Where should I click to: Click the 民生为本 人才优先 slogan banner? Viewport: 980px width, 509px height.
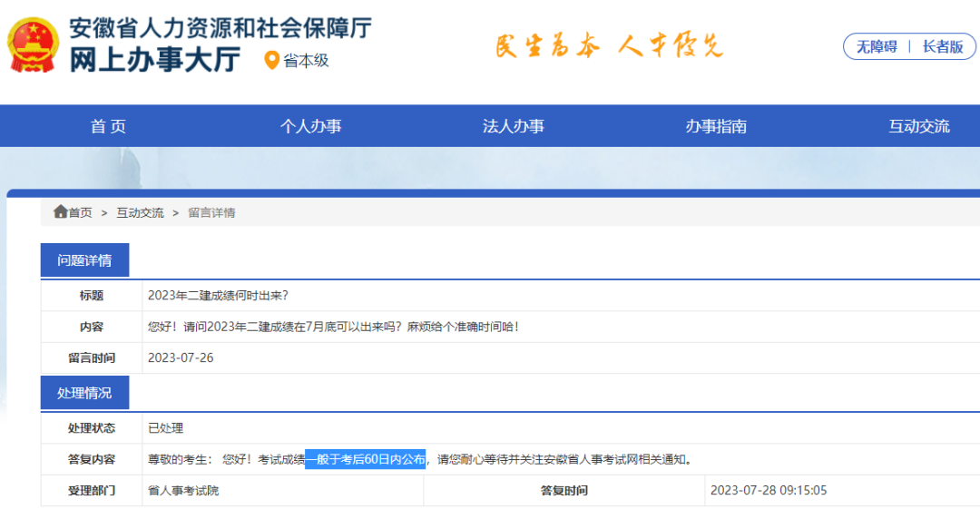pos(609,46)
